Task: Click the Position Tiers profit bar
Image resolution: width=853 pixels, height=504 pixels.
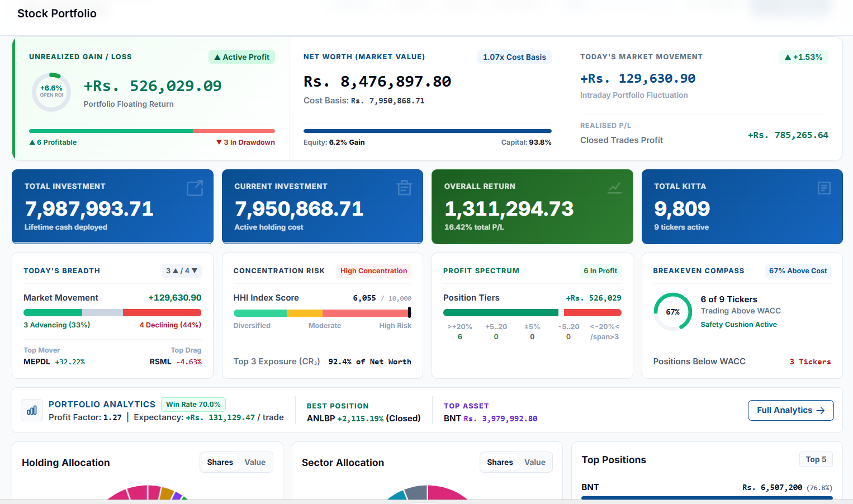Action: 532,313
